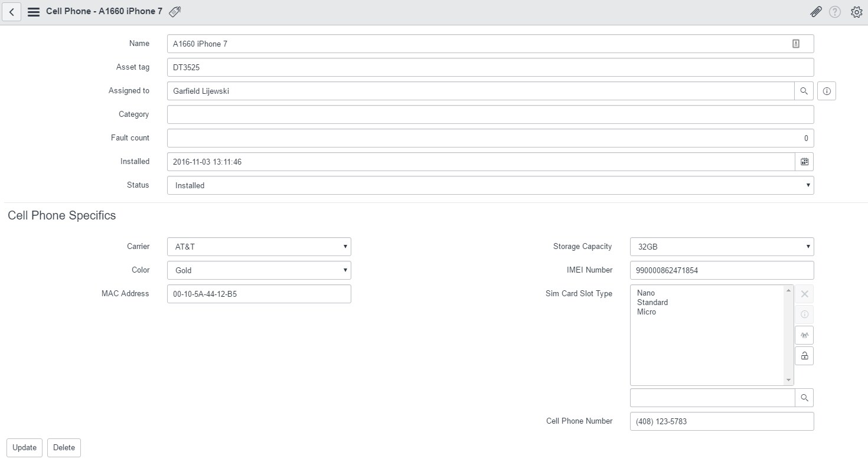Click the Sim Card Slot search input
868x462 pixels.
(x=712, y=398)
